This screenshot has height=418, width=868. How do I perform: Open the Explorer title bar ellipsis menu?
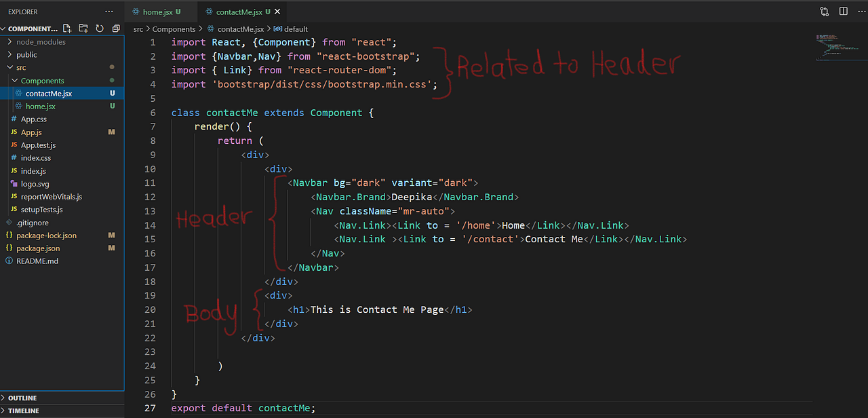pos(108,11)
